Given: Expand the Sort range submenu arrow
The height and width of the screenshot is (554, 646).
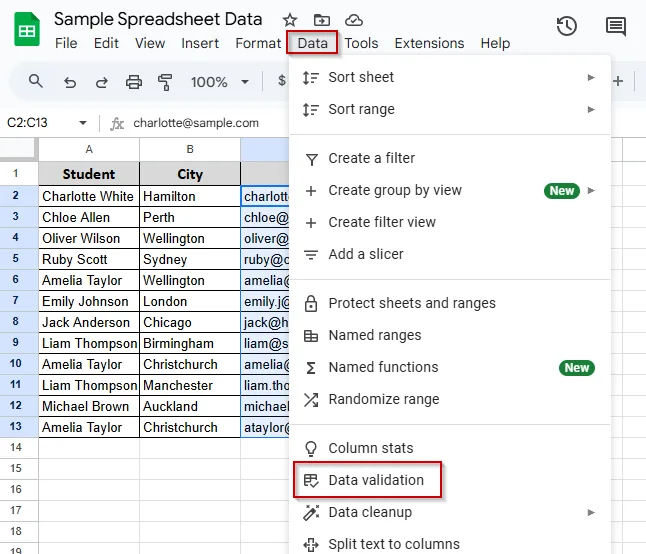Looking at the screenshot, I should pos(591,110).
